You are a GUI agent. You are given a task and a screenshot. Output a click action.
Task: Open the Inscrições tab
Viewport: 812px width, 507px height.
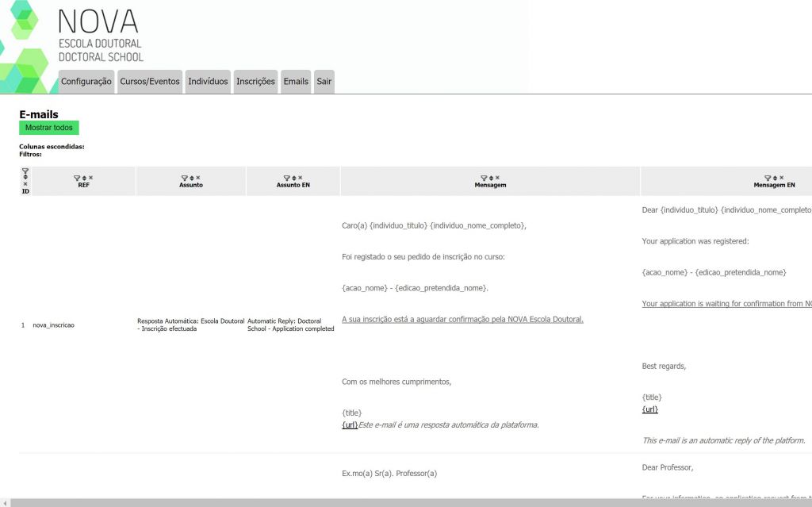click(255, 82)
